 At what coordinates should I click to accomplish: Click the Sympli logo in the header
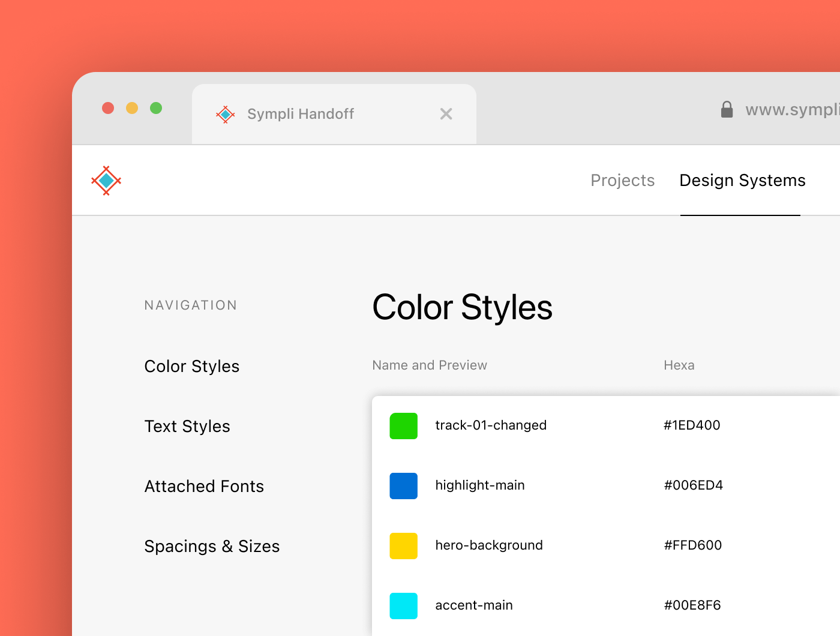click(x=106, y=181)
